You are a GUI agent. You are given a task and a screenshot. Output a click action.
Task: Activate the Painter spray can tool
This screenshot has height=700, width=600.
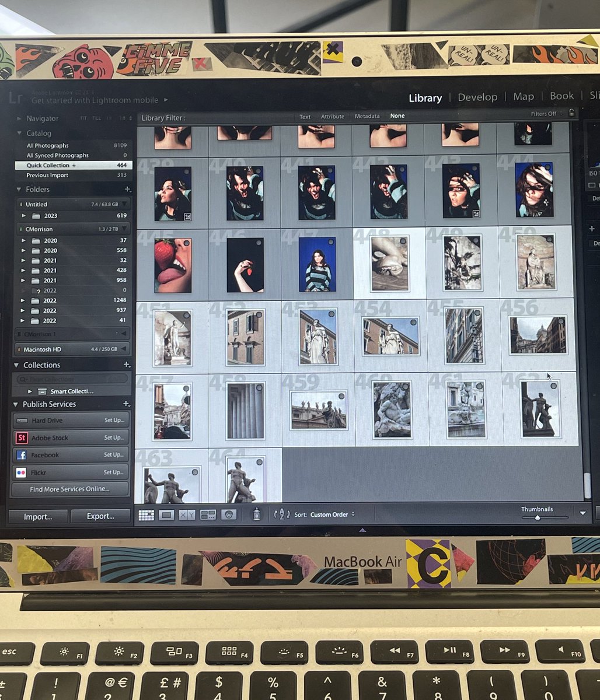click(x=257, y=514)
